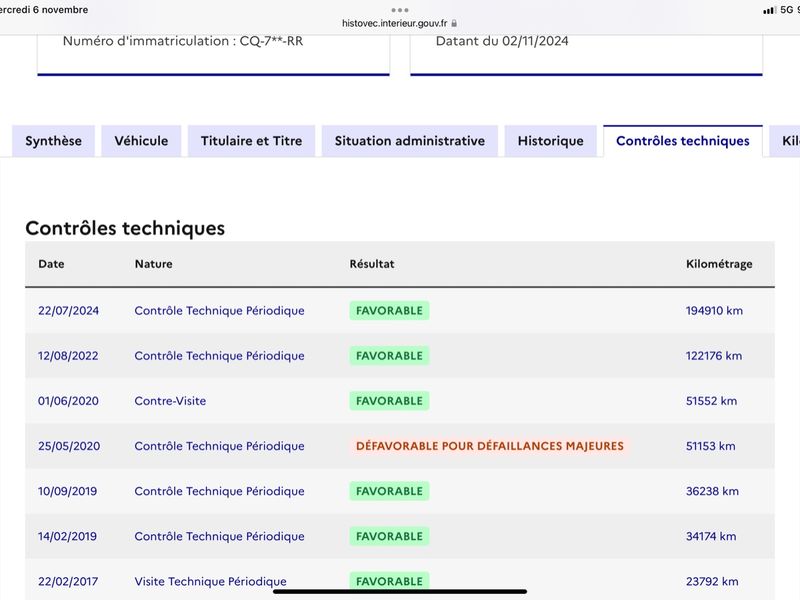The width and height of the screenshot is (800, 600).
Task: Click the Défavorable pour défaillances majeures badge
Action: (490, 446)
